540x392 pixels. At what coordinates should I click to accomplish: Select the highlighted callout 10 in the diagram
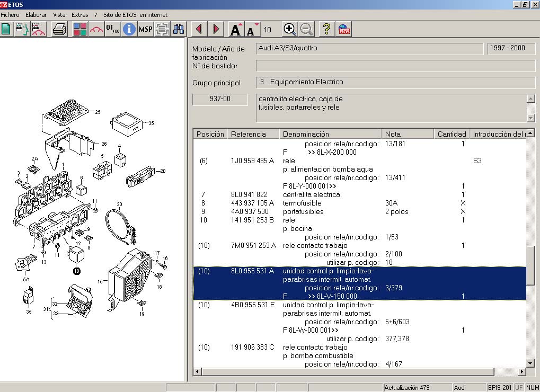pyautogui.click(x=76, y=271)
